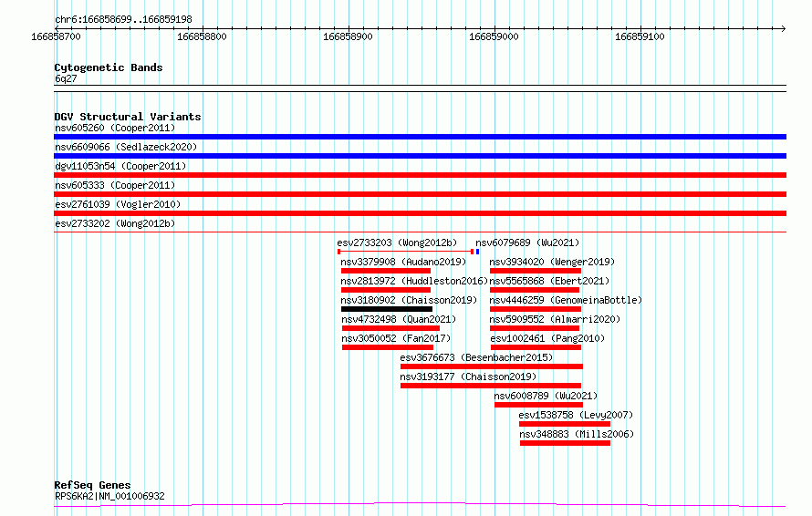Select the 6q27 cytogenetic band label
Viewport: 812px width, 516px height.
coord(66,78)
